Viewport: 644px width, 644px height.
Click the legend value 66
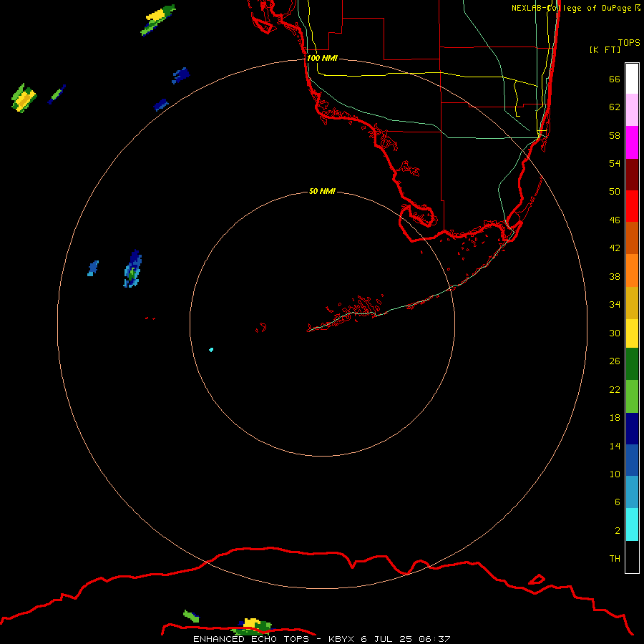tap(615, 79)
